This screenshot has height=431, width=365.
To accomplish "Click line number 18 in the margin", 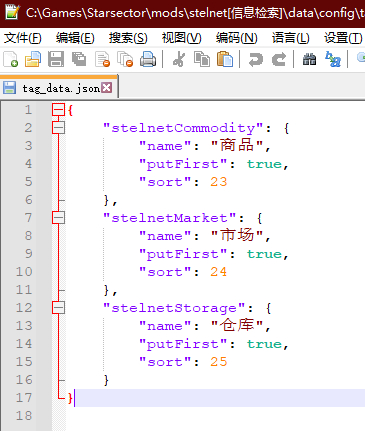I will pos(24,416).
